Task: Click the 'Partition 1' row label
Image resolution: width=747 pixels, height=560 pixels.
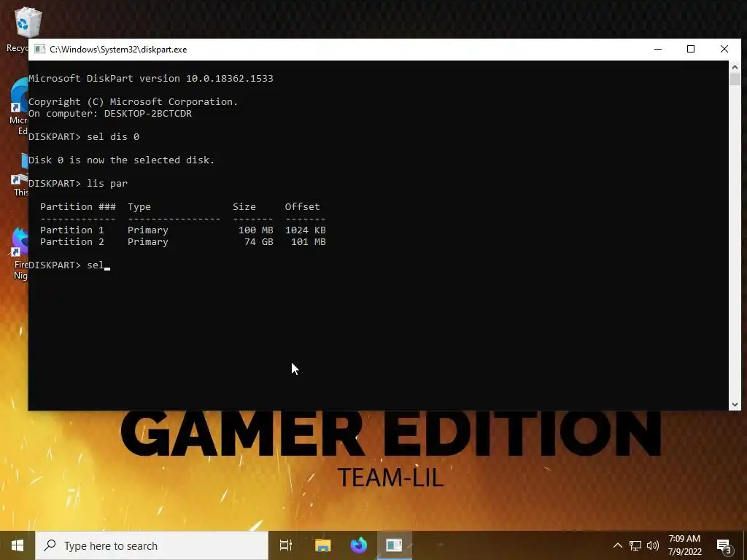Action: [x=72, y=230]
